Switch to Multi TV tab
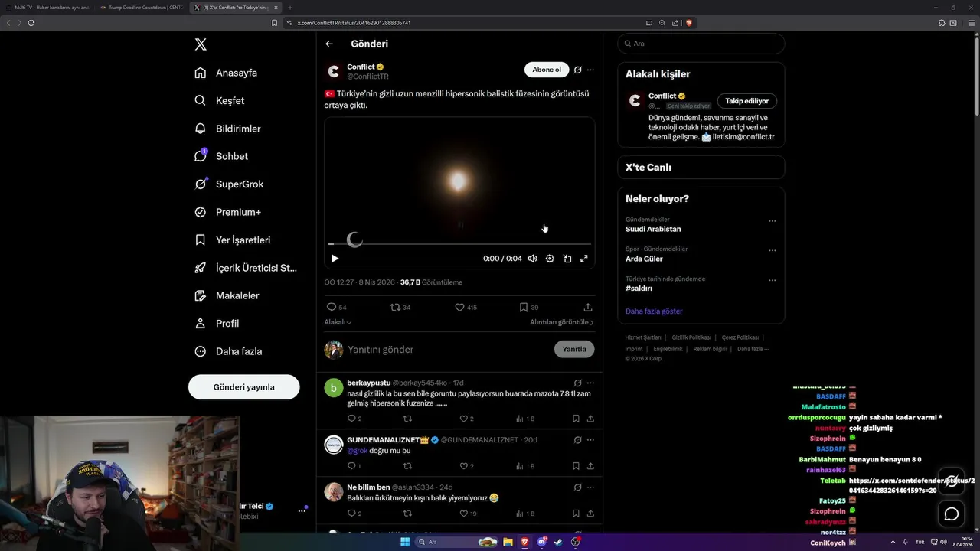 click(49, 8)
